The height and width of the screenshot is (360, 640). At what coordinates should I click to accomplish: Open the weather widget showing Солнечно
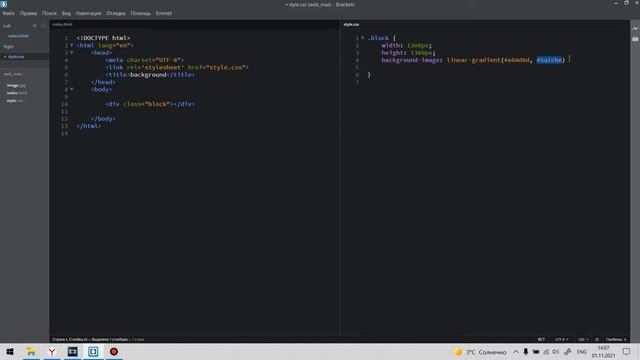click(480, 352)
